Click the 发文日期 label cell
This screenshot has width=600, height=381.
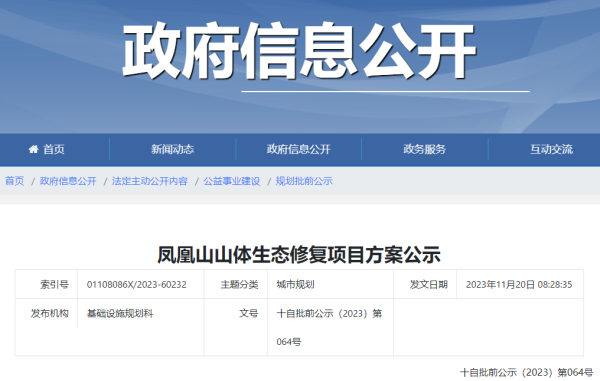click(429, 285)
